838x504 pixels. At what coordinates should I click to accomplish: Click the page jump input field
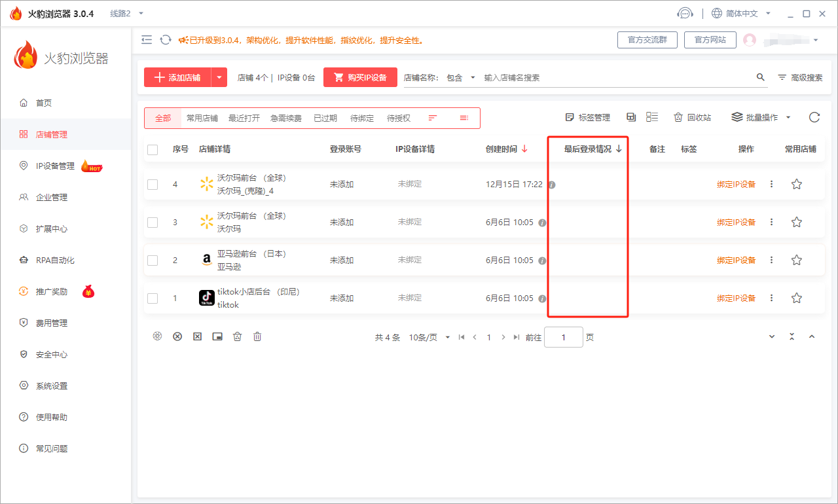pos(563,337)
